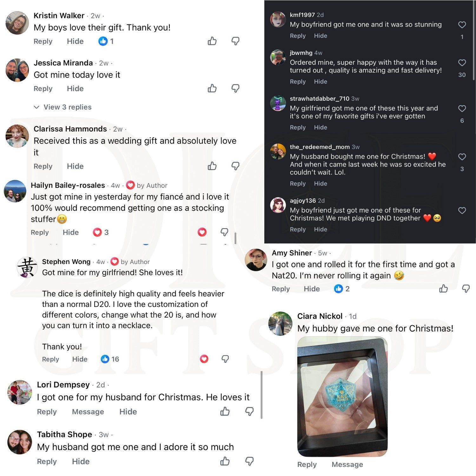Expand View 3 replies under Jessica Miranda

point(63,107)
